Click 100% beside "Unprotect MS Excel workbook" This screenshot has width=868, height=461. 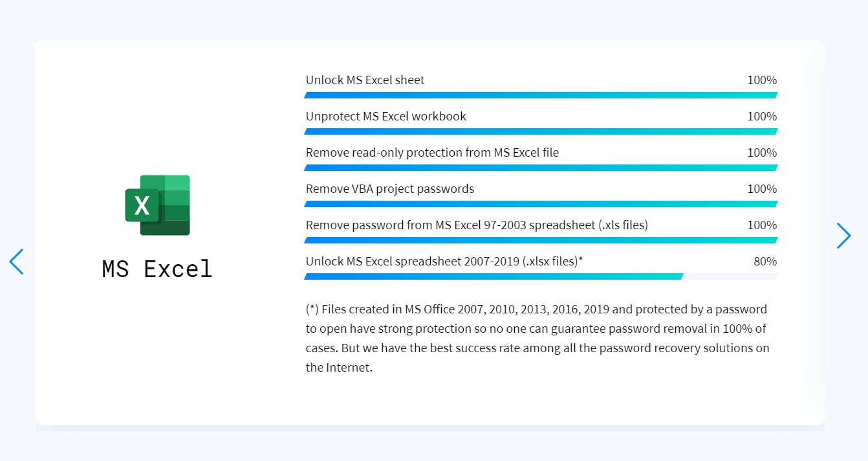(761, 117)
